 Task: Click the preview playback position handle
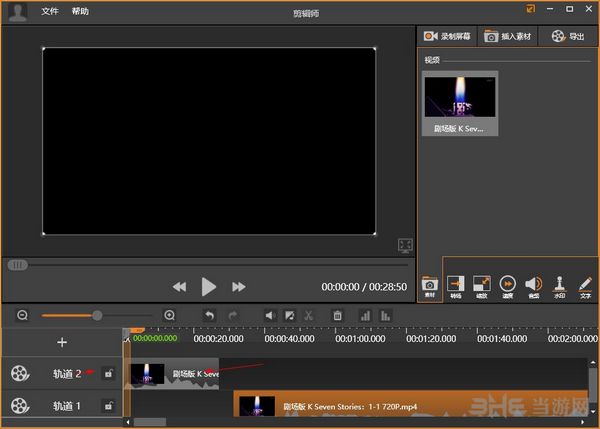(18, 265)
